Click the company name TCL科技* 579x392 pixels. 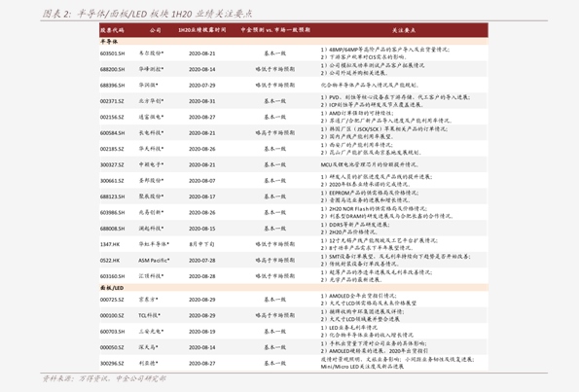(x=149, y=315)
